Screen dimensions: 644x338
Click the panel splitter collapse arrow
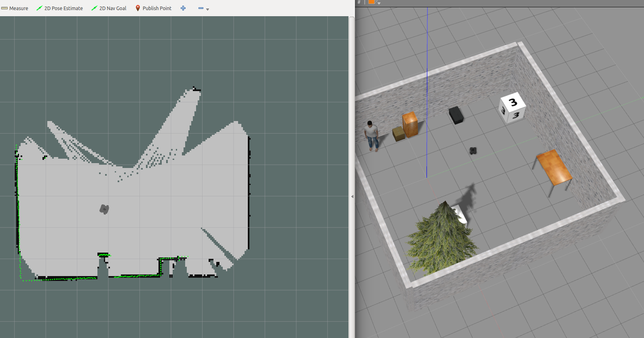tap(352, 196)
